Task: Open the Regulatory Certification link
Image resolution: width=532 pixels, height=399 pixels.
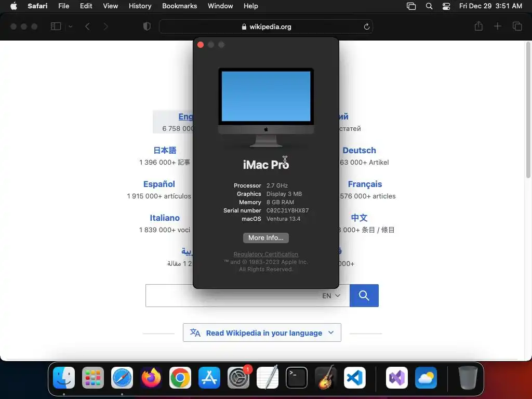Action: point(265,254)
